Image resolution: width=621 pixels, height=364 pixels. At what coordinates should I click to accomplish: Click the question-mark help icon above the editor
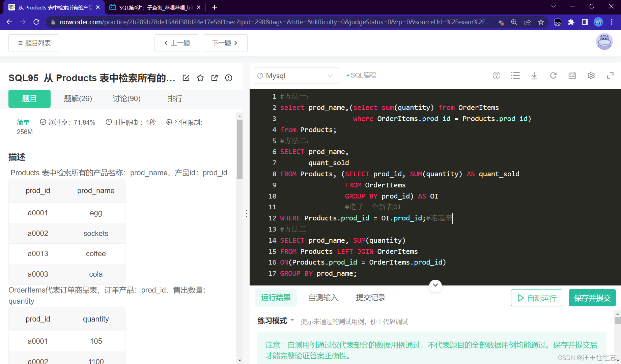496,75
